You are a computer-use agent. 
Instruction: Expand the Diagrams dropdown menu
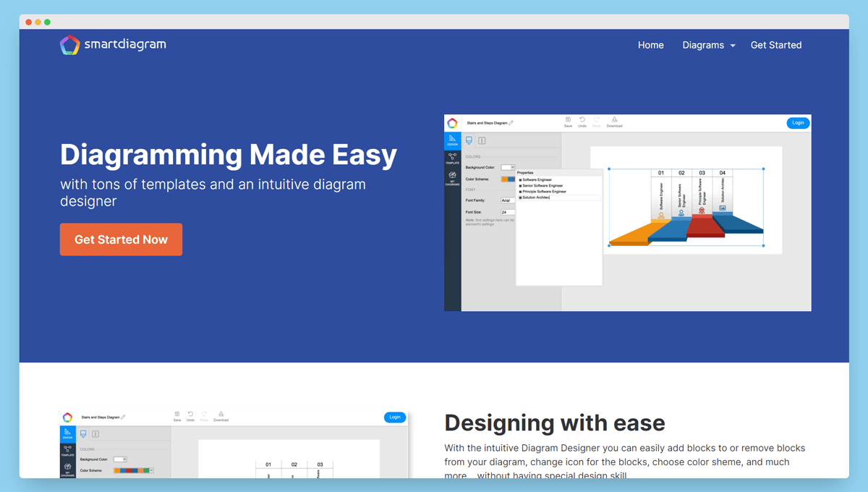pyautogui.click(x=708, y=45)
